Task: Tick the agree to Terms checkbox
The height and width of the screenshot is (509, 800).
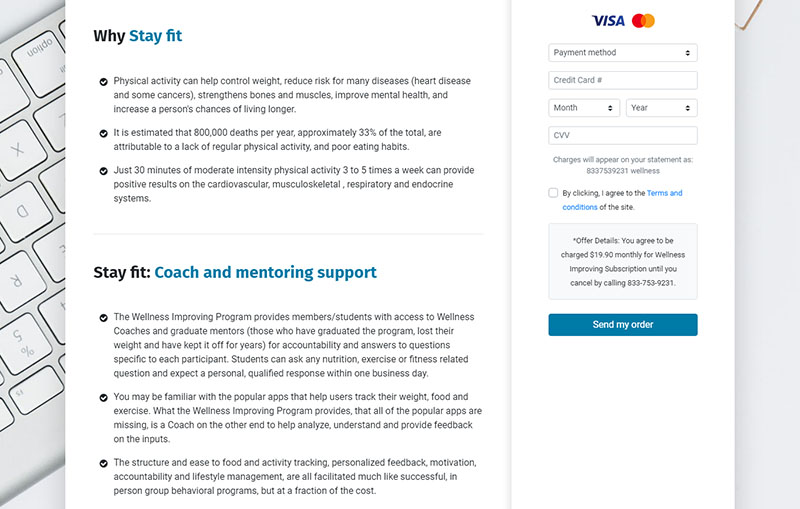Action: pyautogui.click(x=554, y=193)
